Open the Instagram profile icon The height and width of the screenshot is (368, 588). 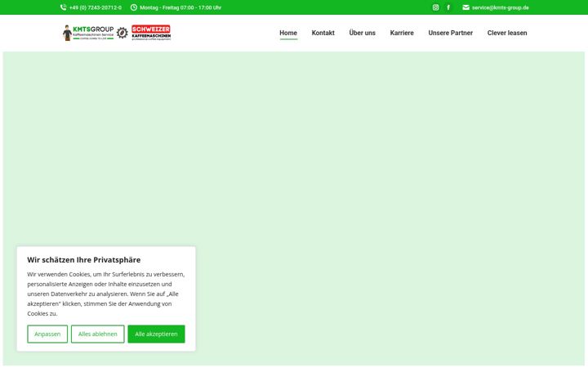(435, 7)
